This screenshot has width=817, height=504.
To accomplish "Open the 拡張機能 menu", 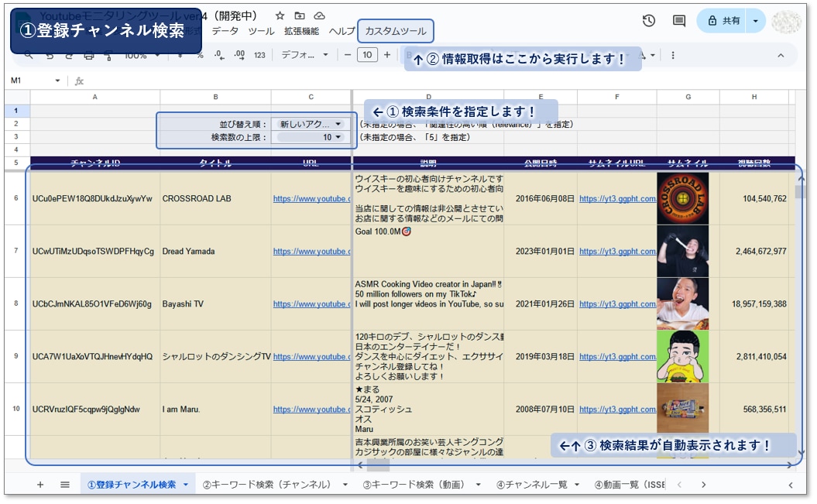I will point(302,31).
